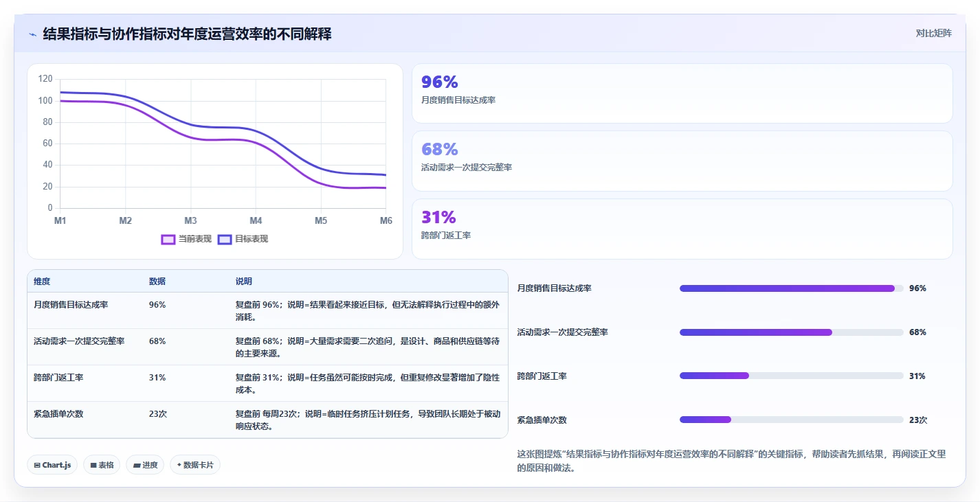Click the explanation starting 复盘前 68%

[368, 347]
